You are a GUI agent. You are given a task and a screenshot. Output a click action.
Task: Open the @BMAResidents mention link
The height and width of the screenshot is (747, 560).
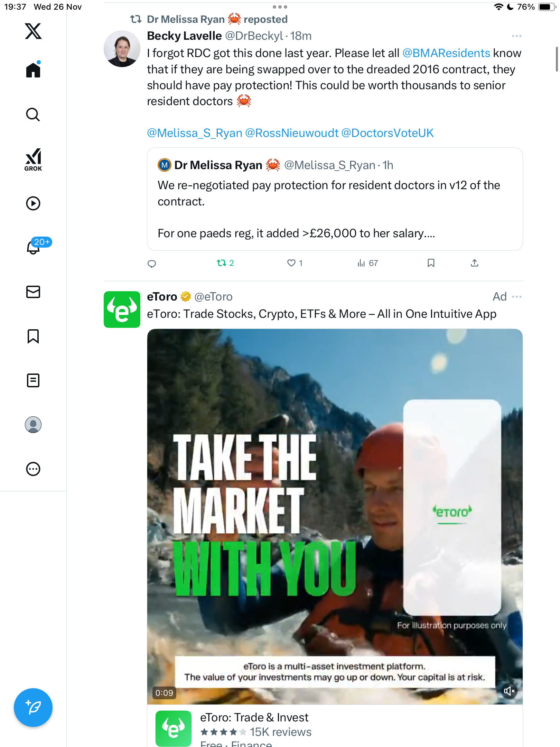tap(446, 53)
